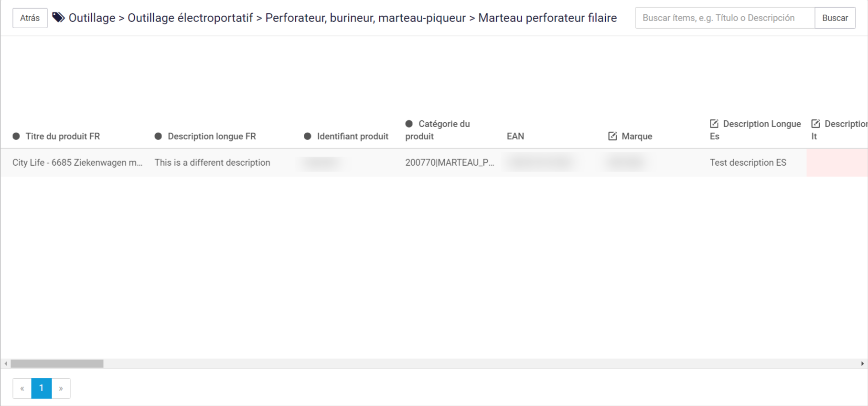Click the edit icon beside Description It column
The image size is (868, 406).
tap(815, 124)
